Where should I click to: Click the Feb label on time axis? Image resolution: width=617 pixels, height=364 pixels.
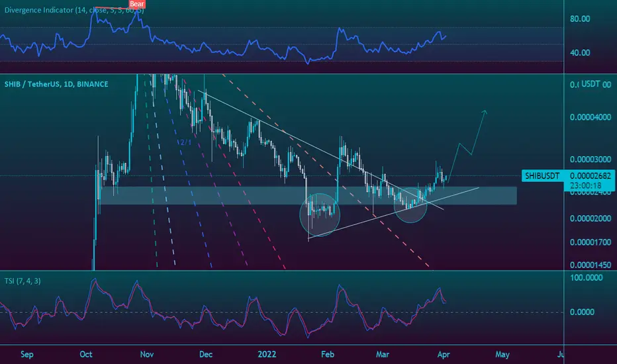click(x=328, y=355)
